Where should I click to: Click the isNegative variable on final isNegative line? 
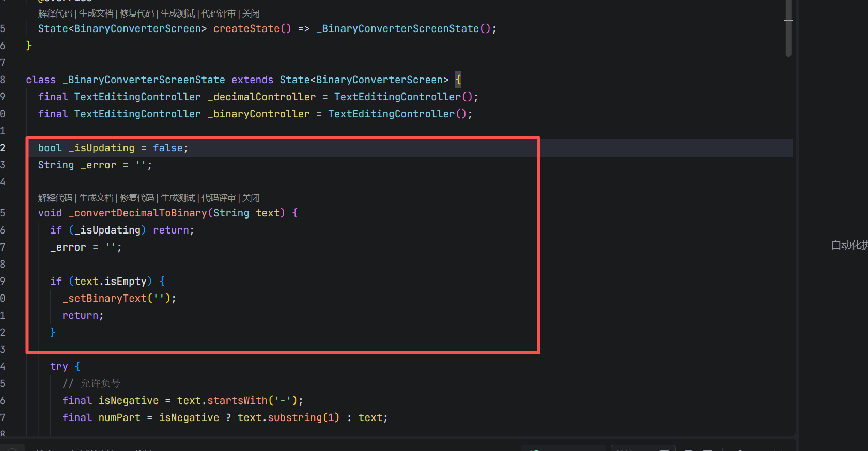coord(129,400)
